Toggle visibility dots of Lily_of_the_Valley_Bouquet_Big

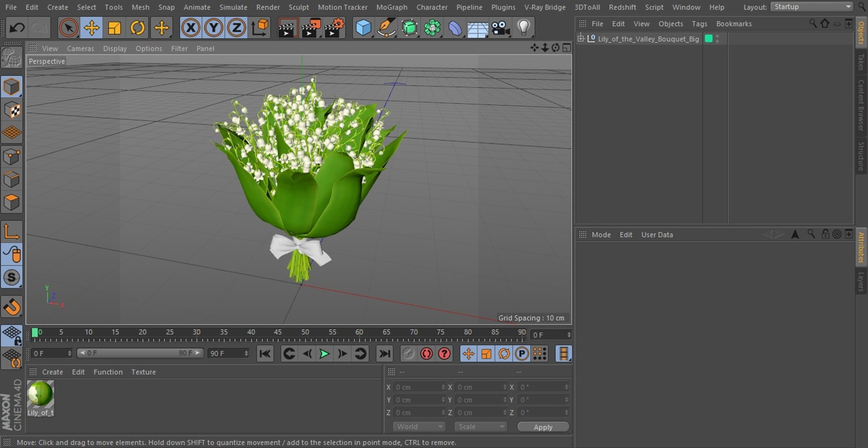click(x=717, y=39)
